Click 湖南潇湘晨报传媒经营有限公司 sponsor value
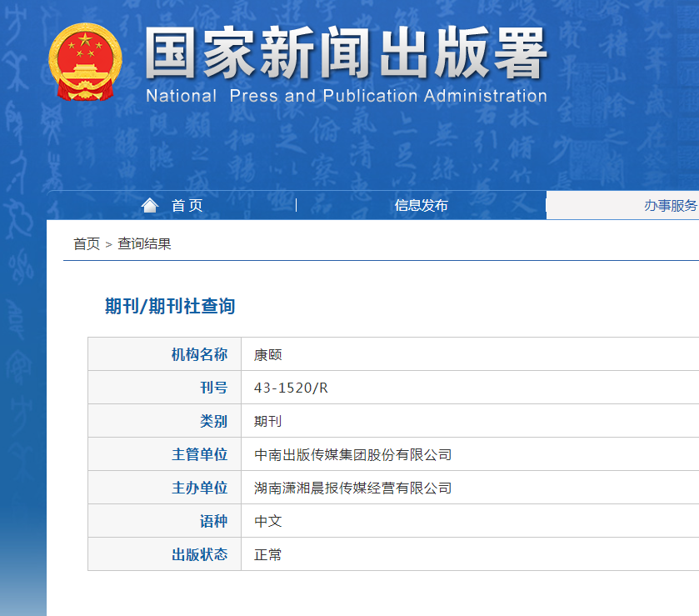This screenshot has width=699, height=616. [x=352, y=488]
